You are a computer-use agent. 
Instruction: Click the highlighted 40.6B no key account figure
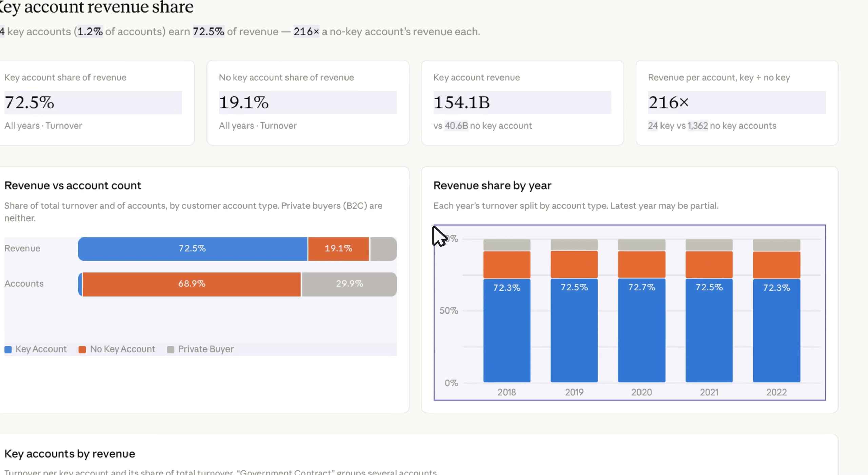(x=456, y=126)
